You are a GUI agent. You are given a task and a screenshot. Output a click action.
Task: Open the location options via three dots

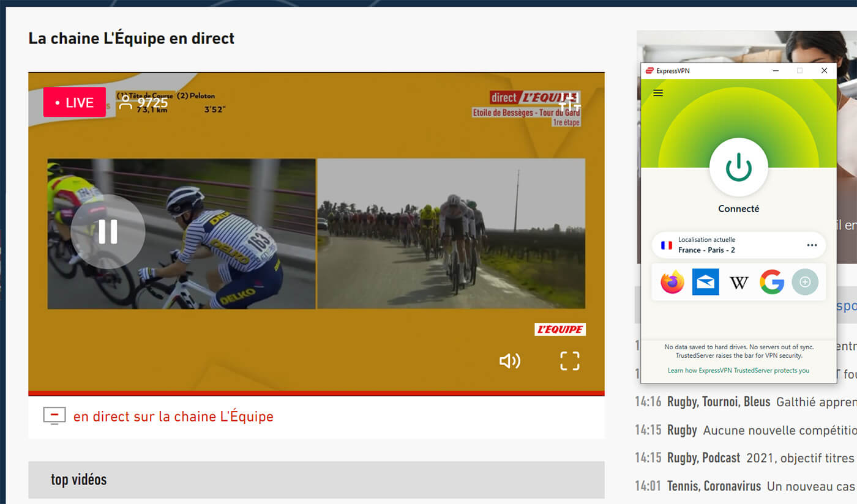click(x=812, y=245)
